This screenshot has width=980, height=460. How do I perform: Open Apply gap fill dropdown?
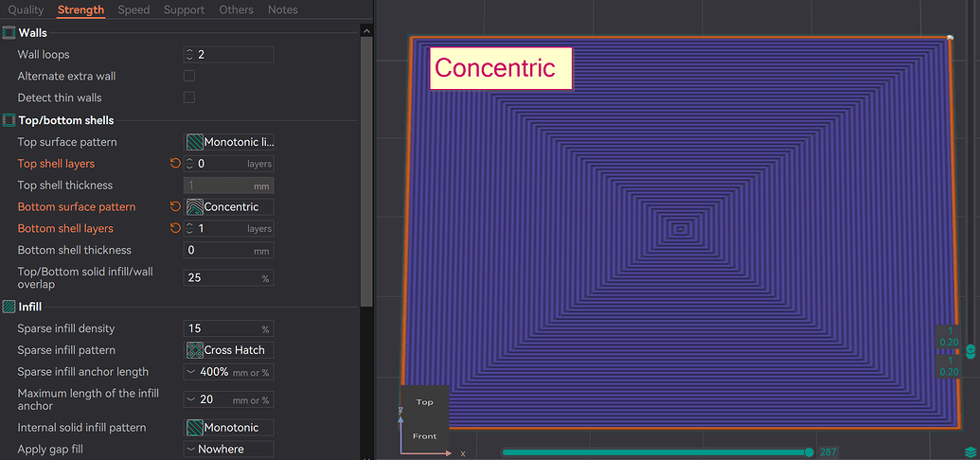229,450
